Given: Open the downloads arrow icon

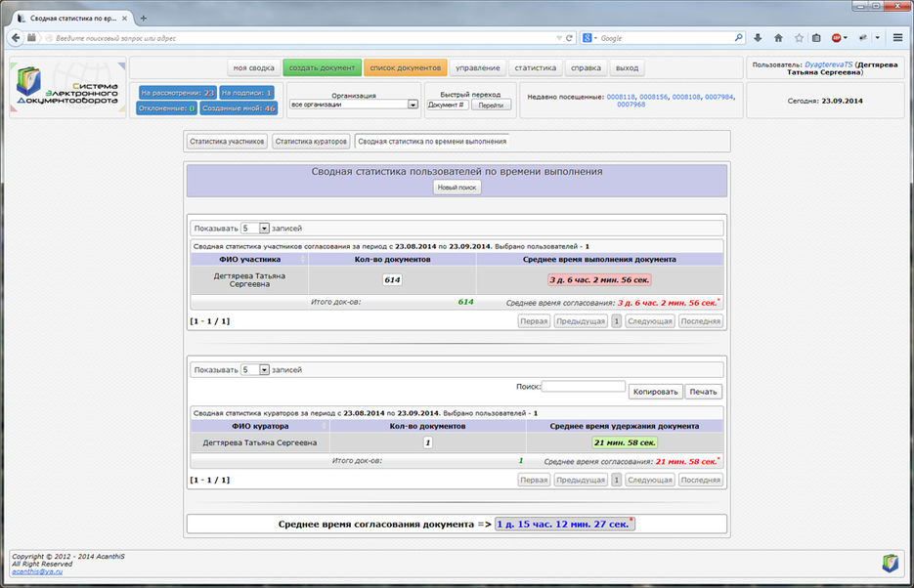Looking at the screenshot, I should [x=758, y=38].
